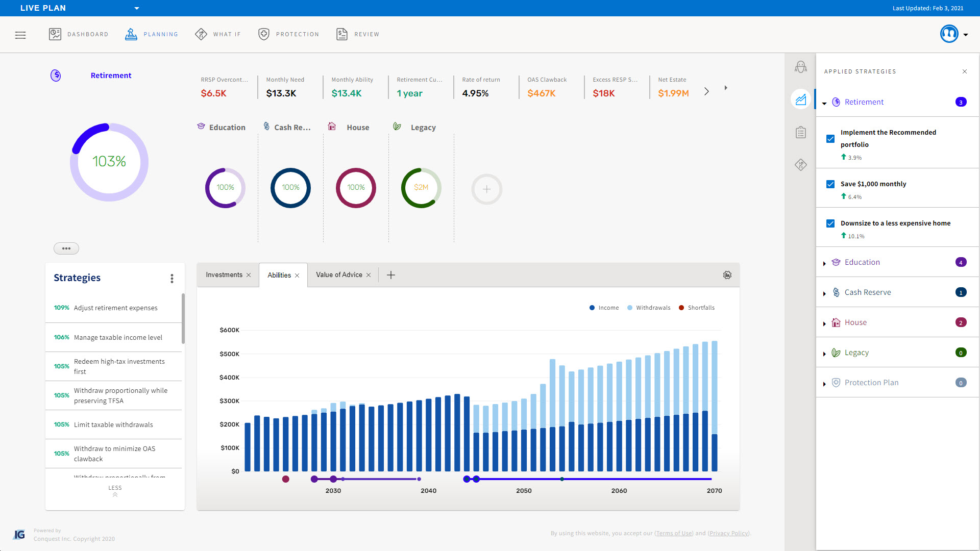Select Limit taxable withdrawals strategy
The height and width of the screenshot is (551, 980).
[x=113, y=424]
